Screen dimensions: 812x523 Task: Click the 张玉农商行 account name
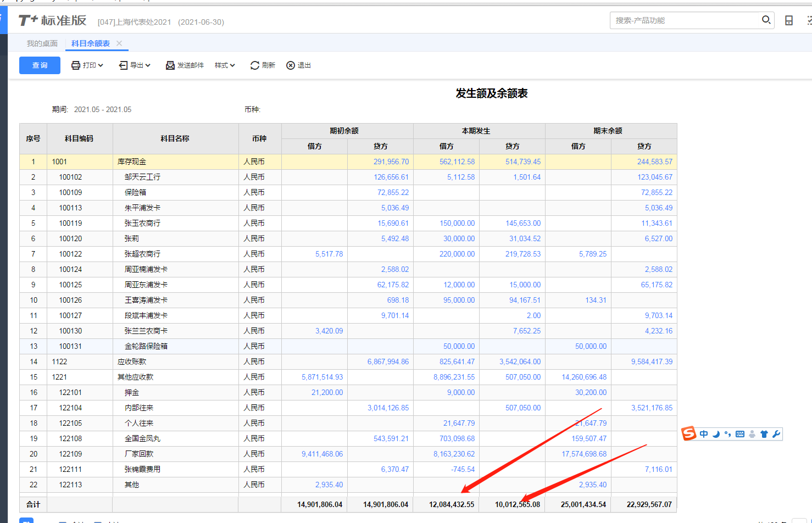click(x=142, y=223)
